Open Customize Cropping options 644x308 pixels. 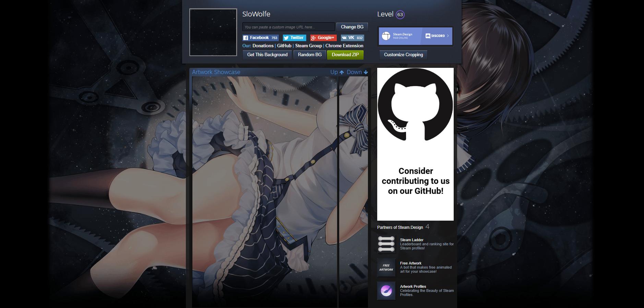403,55
